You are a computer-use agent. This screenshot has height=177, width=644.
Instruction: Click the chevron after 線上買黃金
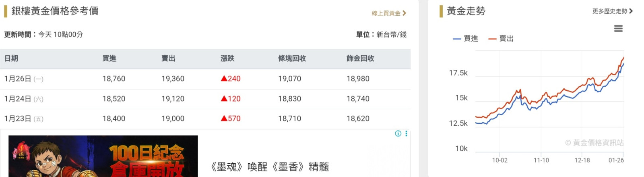coord(405,13)
